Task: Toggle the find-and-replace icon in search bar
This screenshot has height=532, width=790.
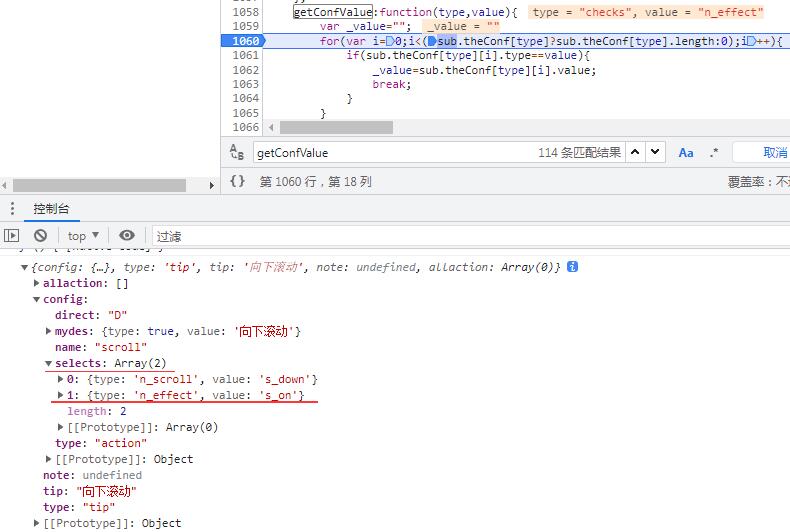Action: click(x=237, y=152)
